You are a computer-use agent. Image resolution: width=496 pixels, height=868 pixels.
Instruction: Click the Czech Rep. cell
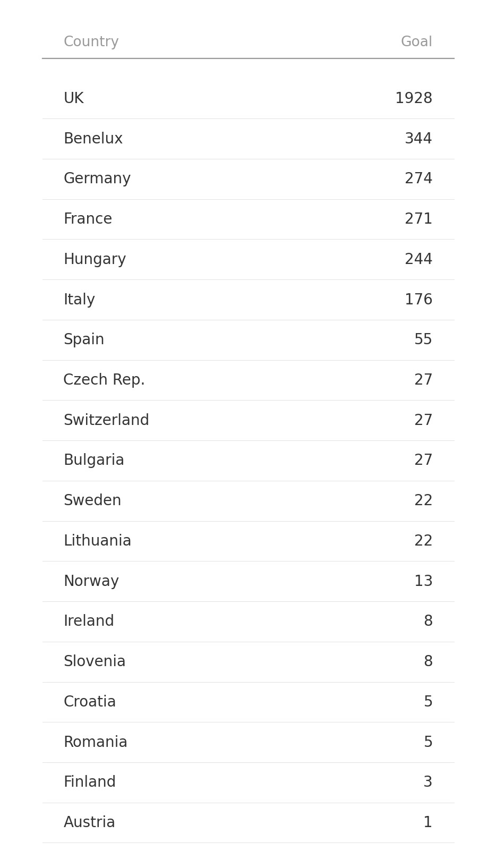(104, 380)
